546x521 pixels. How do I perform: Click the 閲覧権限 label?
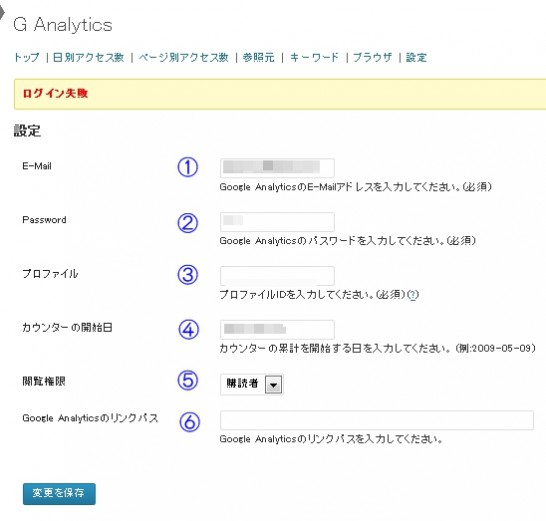44,381
